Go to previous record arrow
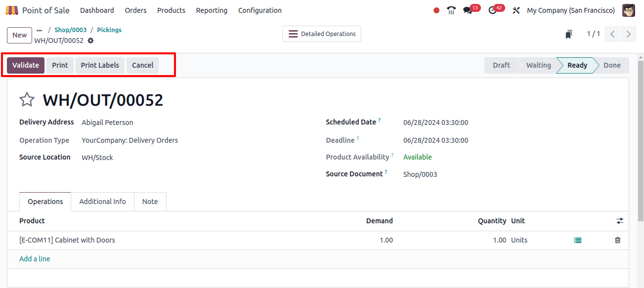Viewport: 644px width, 288px height. click(x=612, y=34)
